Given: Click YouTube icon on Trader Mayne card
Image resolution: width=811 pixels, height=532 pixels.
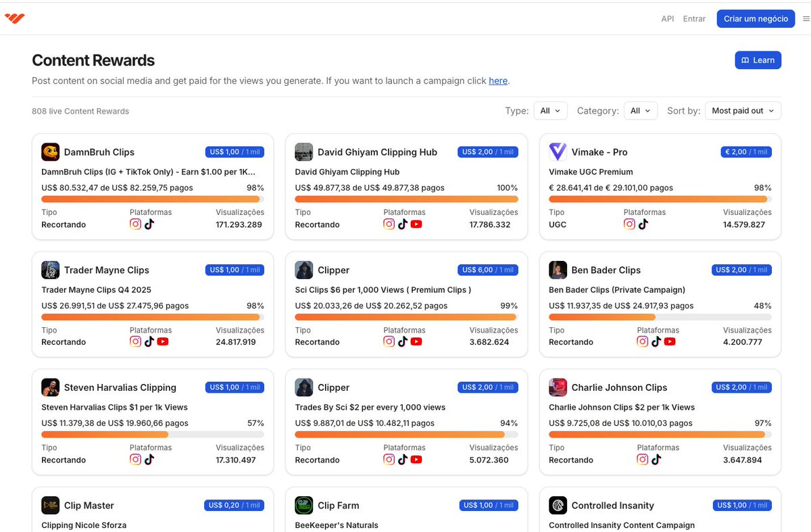Looking at the screenshot, I should [163, 342].
